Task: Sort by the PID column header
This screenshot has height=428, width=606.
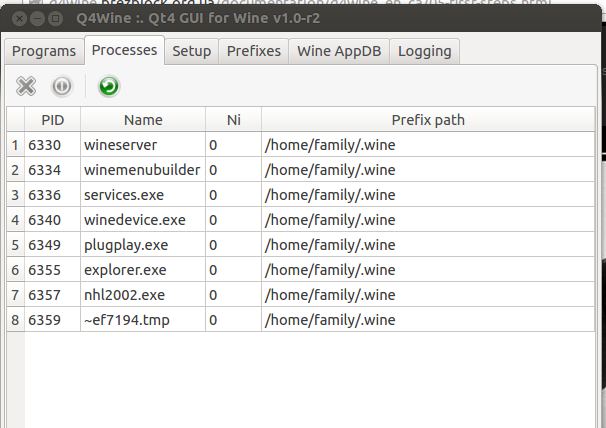Action: (53, 120)
